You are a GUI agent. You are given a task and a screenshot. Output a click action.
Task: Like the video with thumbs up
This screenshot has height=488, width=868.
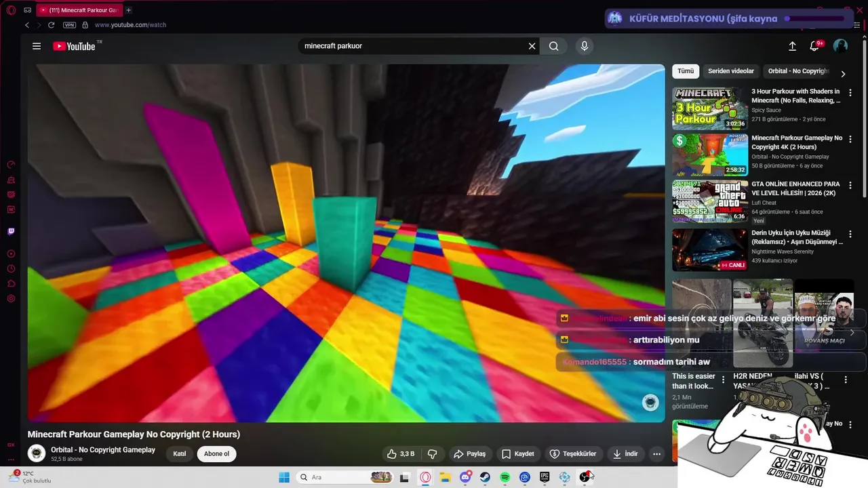click(400, 454)
